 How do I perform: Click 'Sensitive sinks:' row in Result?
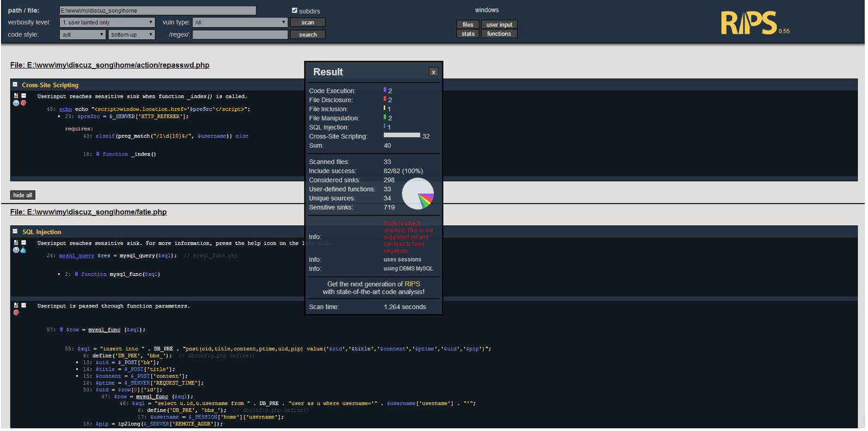374,207
